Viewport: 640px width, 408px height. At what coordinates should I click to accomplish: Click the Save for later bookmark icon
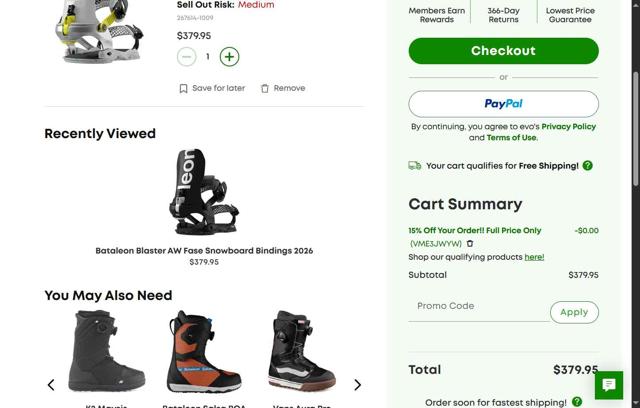(183, 88)
